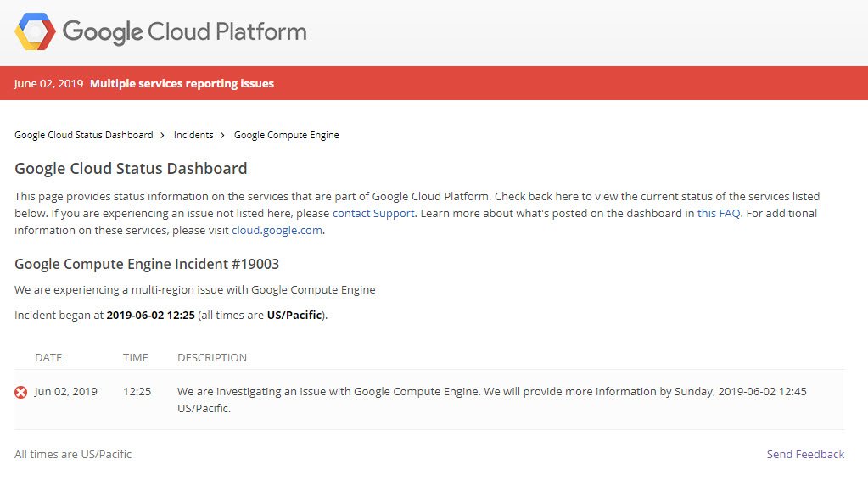Open the contact Support link
This screenshot has height=481, width=868.
pyautogui.click(x=373, y=213)
